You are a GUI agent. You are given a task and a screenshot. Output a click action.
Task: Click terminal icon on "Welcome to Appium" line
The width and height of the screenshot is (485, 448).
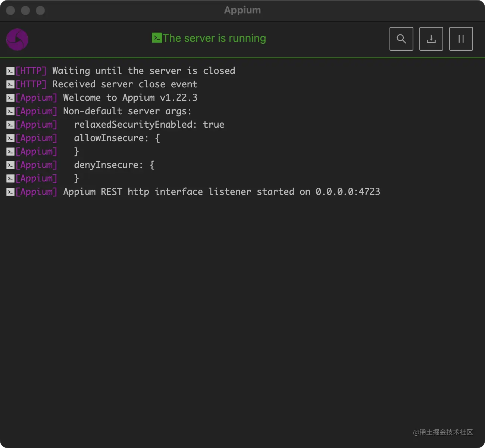10,98
